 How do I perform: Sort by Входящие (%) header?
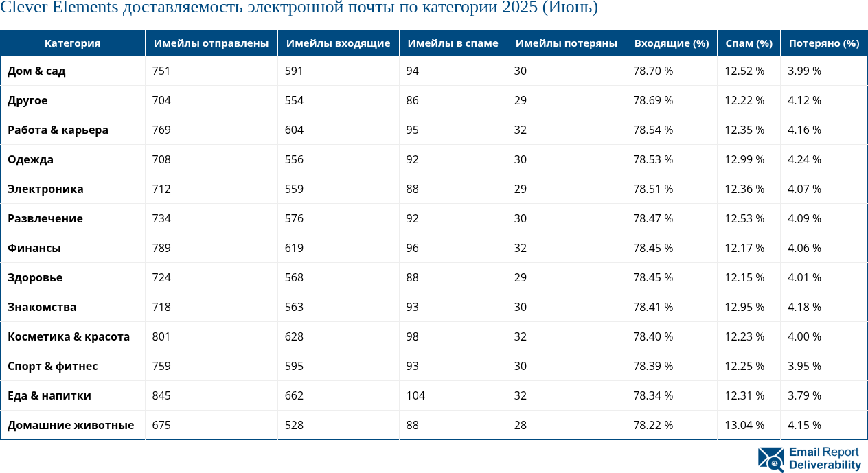(x=671, y=43)
